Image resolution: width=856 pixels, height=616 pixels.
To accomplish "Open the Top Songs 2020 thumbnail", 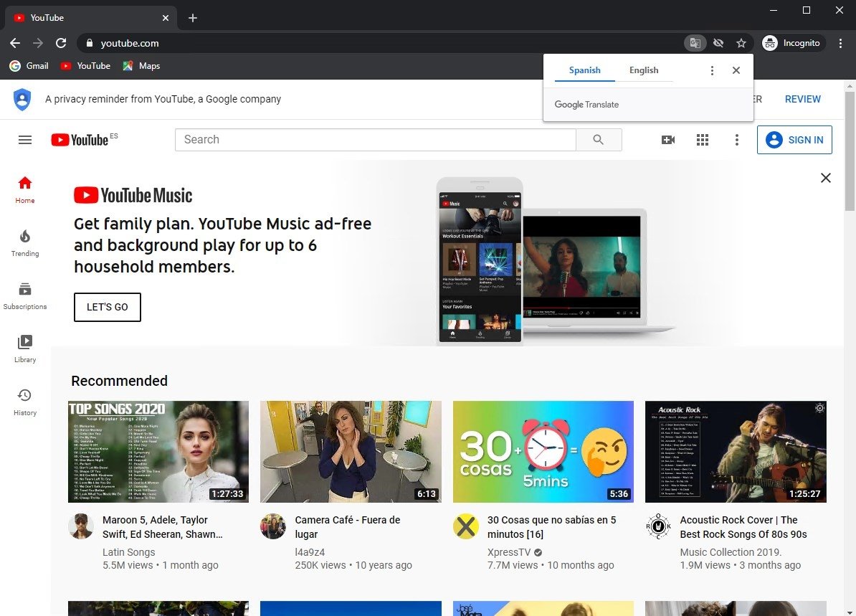I will point(158,452).
